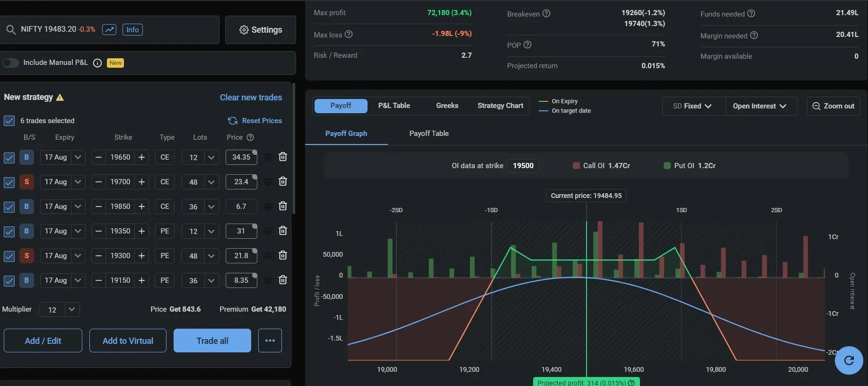Select Payoff Graph sub-tab
868x386 pixels.
click(346, 134)
